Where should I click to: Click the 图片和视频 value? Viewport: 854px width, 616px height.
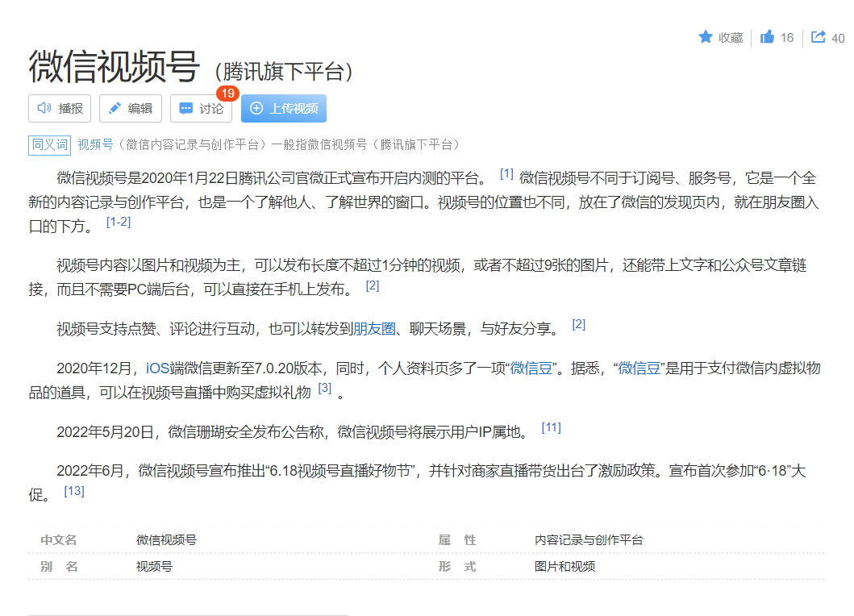click(x=564, y=567)
